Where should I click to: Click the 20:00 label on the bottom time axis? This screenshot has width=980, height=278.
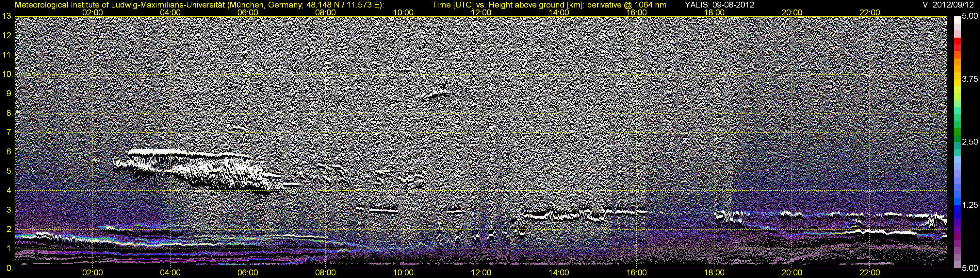pyautogui.click(x=792, y=273)
